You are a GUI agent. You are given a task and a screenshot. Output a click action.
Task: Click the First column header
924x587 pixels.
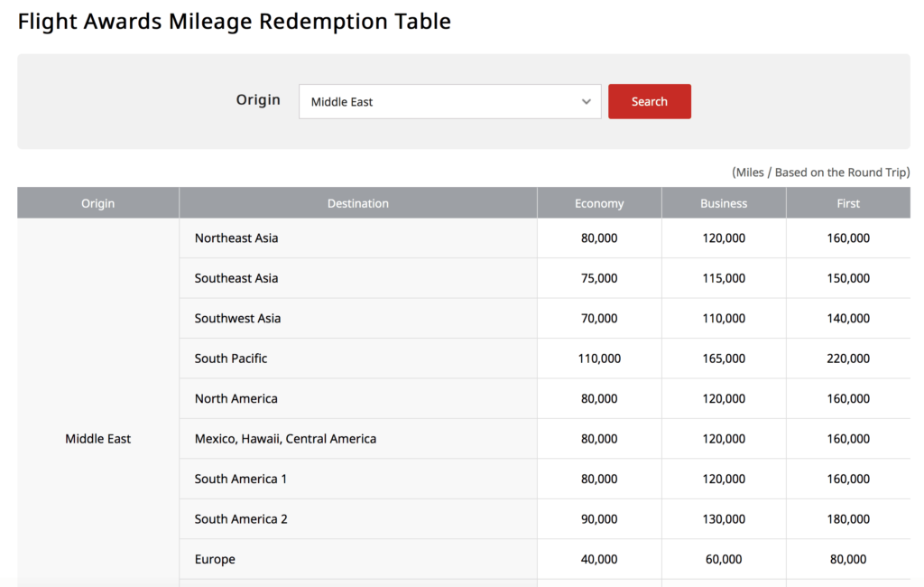coord(848,203)
